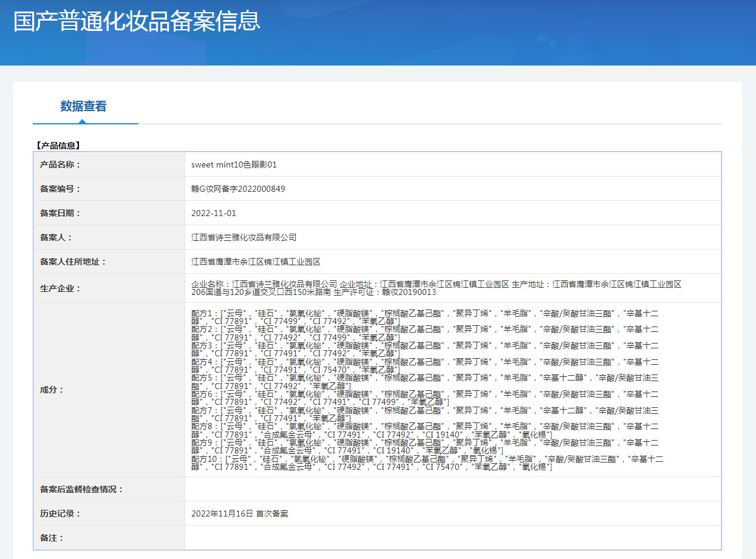Switch to the 数据查看 tab
Viewport: 756px width, 559px height.
pos(83,106)
